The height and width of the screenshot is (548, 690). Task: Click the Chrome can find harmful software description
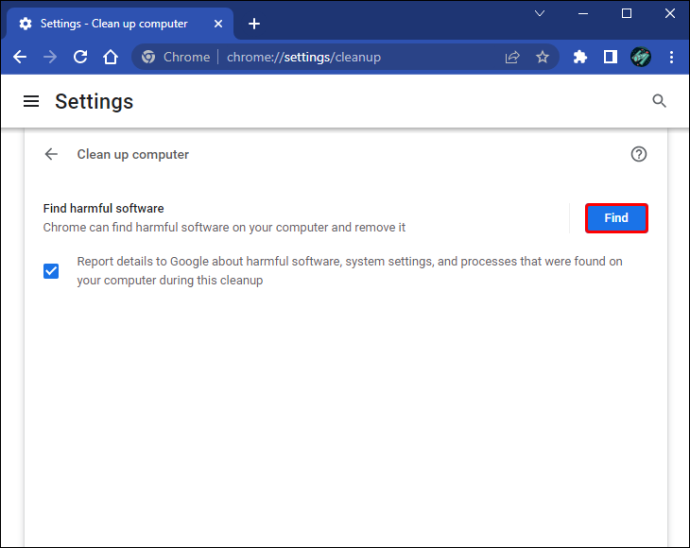click(224, 228)
